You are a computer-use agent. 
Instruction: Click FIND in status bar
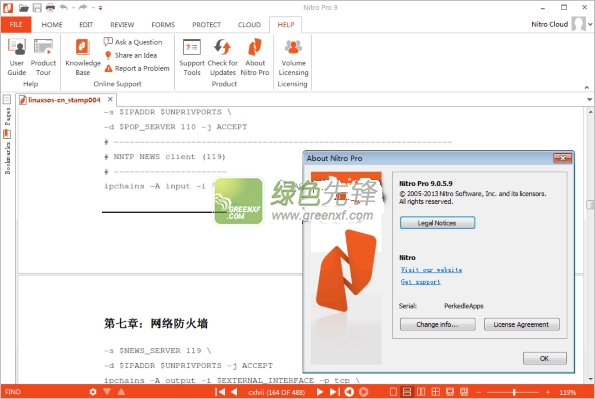[13, 392]
